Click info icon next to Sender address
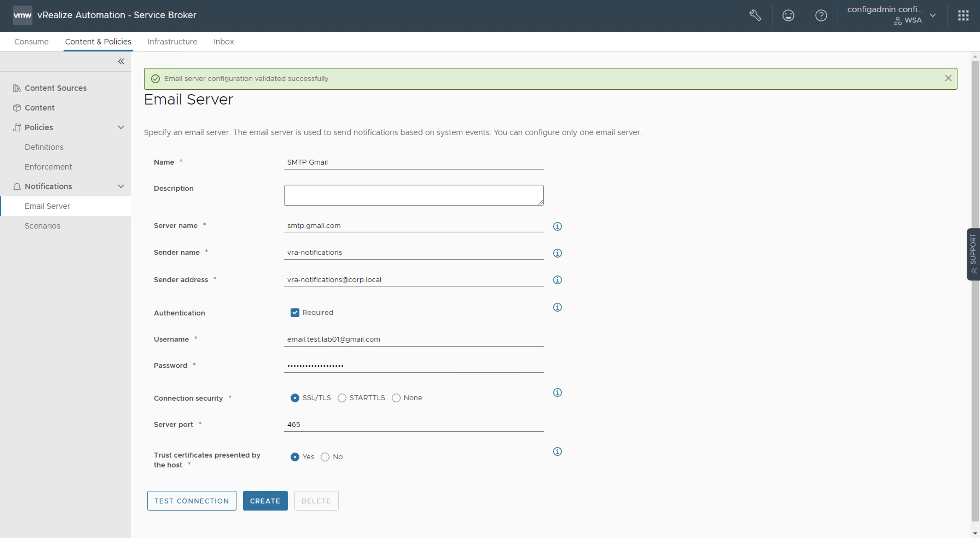Image resolution: width=980 pixels, height=538 pixels. 557,280
